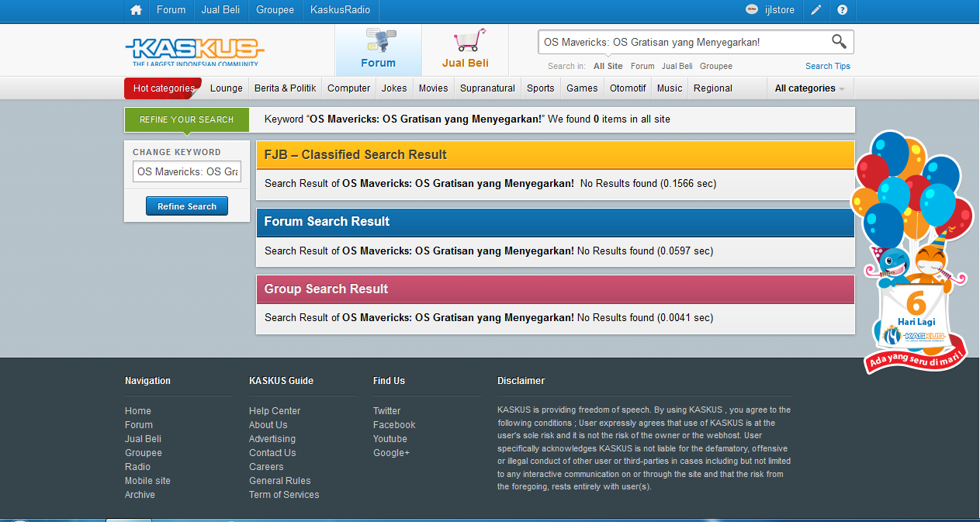Image resolution: width=980 pixels, height=522 pixels.
Task: Open the pencil edit icon in top bar
Action: [x=816, y=10]
